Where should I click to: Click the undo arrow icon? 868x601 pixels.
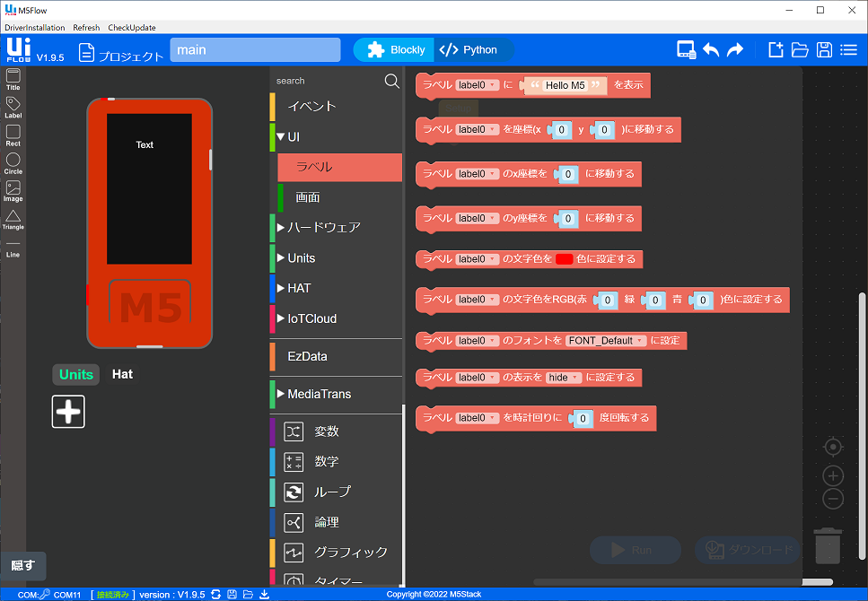tap(711, 50)
